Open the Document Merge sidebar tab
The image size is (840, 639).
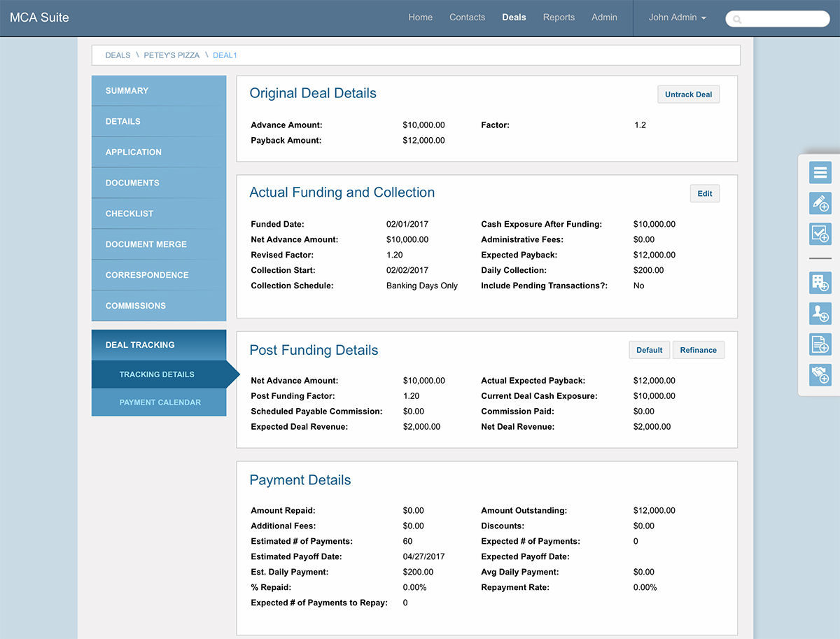coord(159,245)
